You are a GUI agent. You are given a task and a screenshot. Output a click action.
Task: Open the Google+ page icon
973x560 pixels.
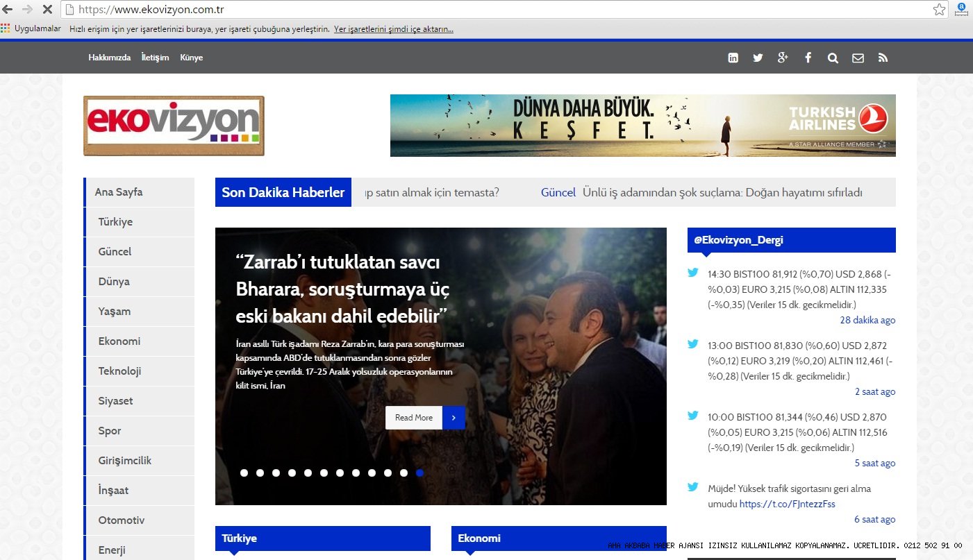coord(783,58)
